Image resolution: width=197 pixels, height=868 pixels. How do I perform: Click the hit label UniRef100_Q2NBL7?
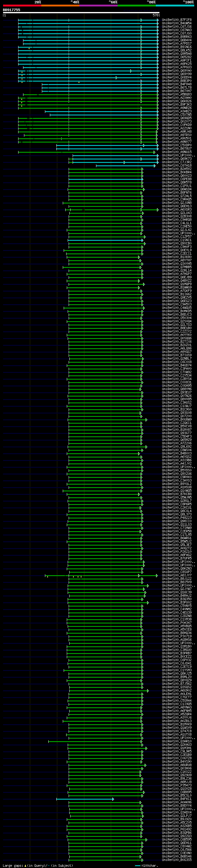click(177, 358)
